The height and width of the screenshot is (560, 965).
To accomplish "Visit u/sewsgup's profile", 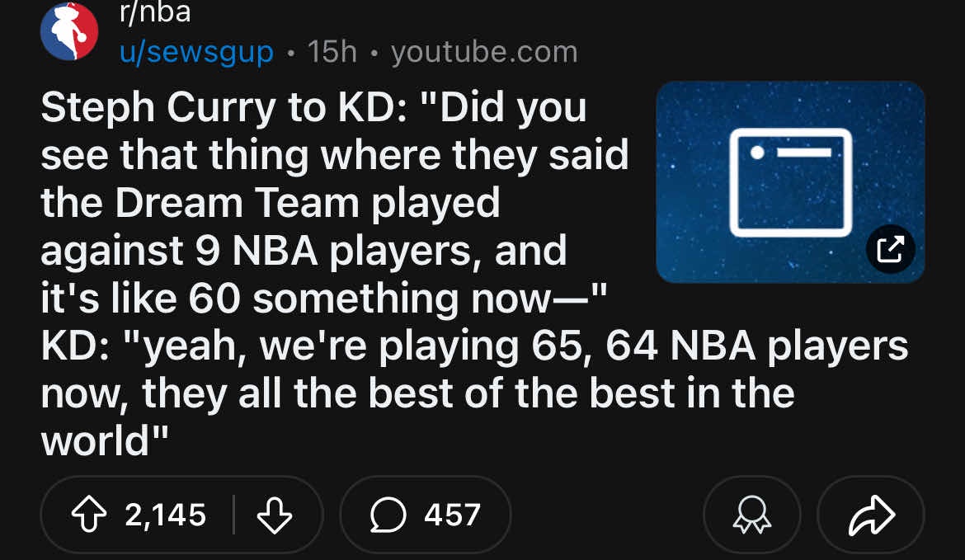I will coord(196,53).
